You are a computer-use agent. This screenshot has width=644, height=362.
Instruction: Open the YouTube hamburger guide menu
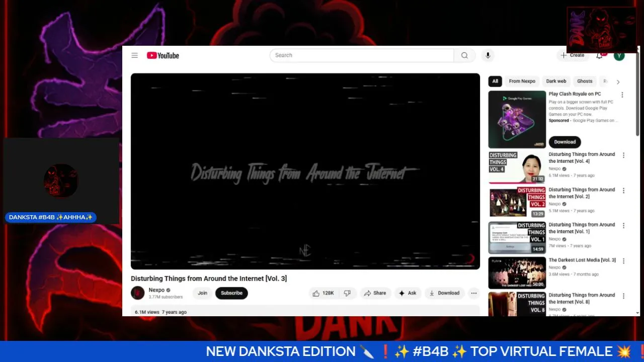(x=134, y=55)
